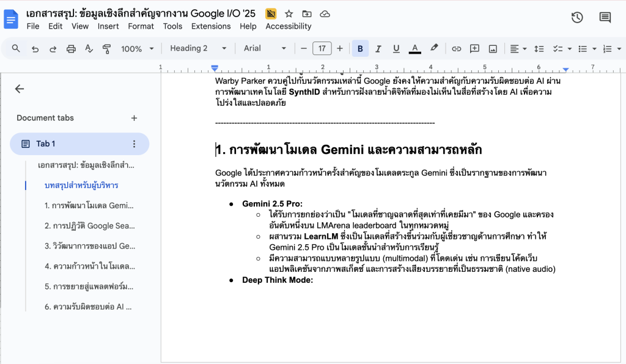
Task: Star this document
Action: (x=289, y=13)
